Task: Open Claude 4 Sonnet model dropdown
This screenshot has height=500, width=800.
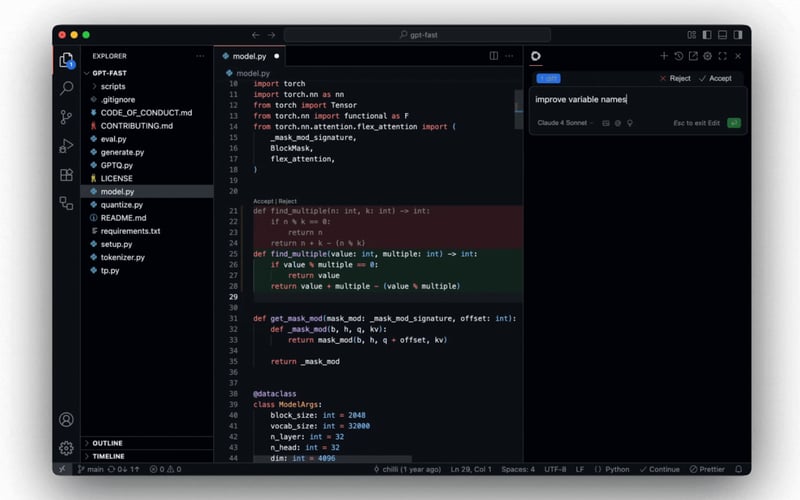Action: pos(565,123)
